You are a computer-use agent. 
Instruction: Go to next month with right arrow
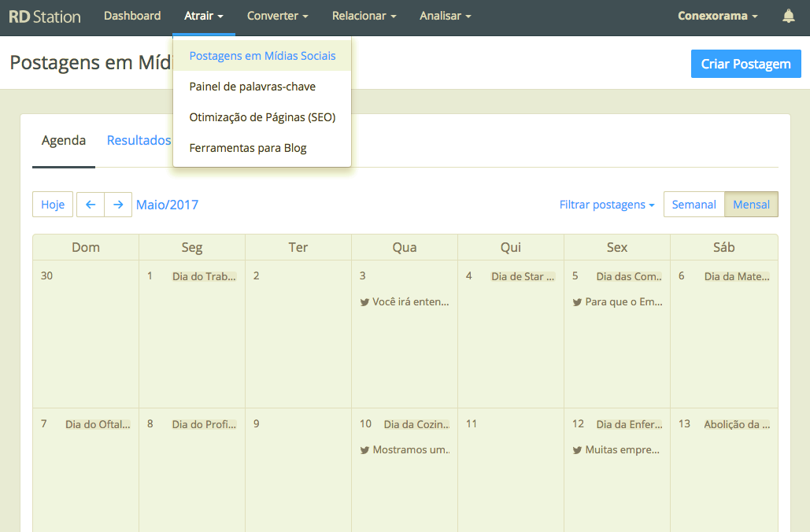pyautogui.click(x=118, y=205)
